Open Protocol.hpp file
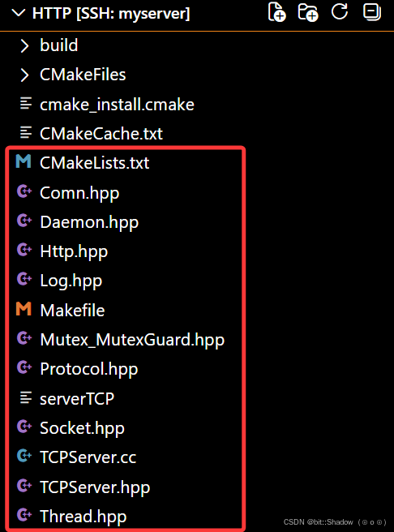Image resolution: width=394 pixels, height=532 pixels. tap(89, 369)
